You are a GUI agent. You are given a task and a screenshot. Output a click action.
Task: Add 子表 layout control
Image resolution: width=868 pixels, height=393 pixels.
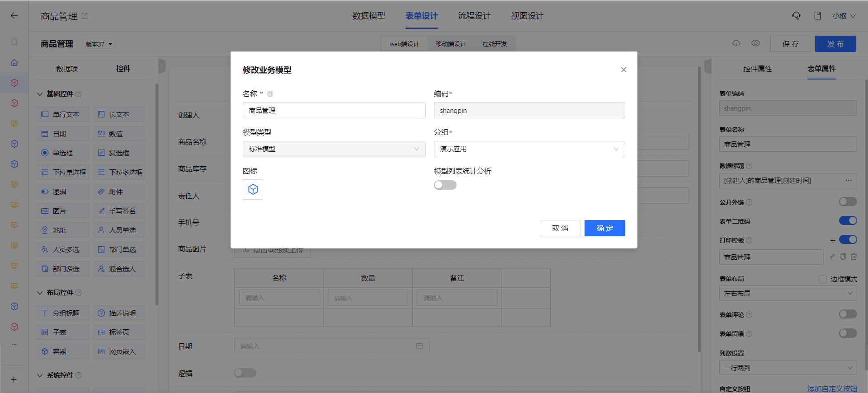click(63, 332)
